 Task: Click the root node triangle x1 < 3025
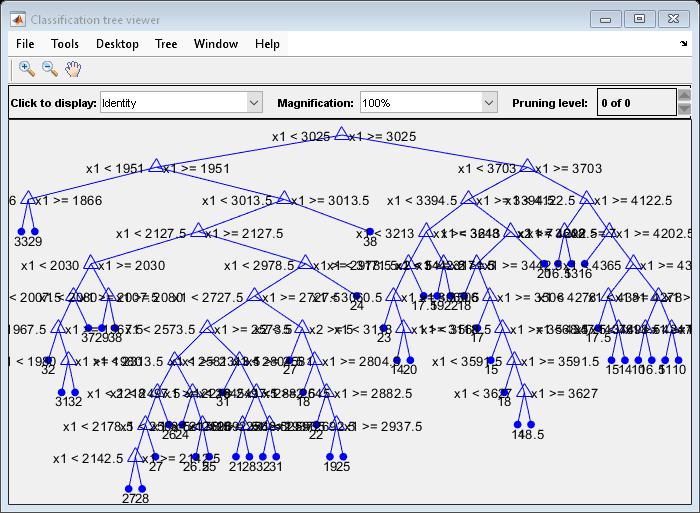click(x=341, y=133)
